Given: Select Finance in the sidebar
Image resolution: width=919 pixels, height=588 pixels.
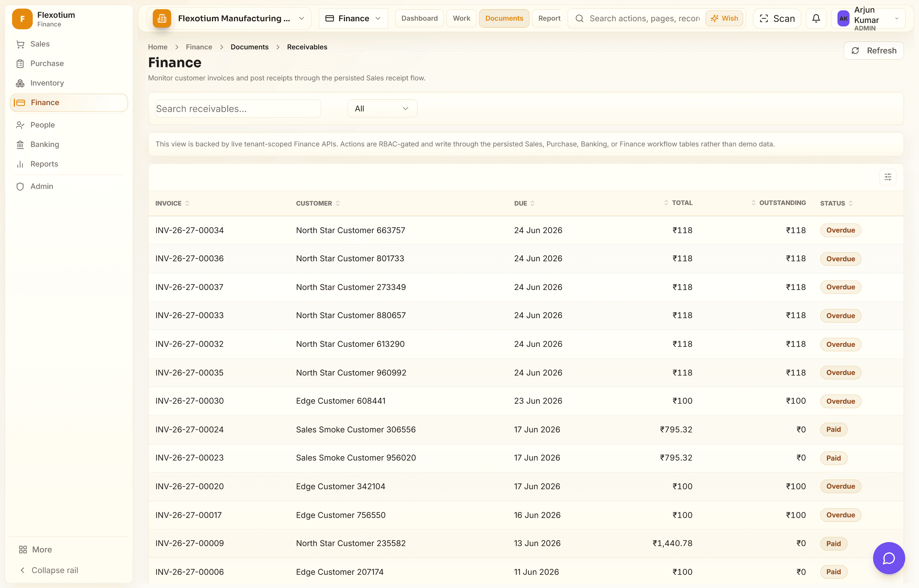Looking at the screenshot, I should point(69,103).
